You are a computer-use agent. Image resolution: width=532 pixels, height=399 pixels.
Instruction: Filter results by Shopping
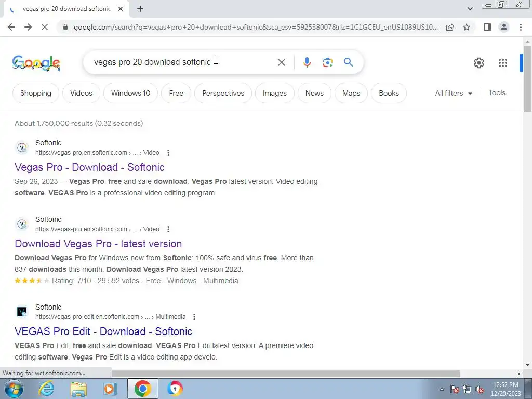(36, 93)
